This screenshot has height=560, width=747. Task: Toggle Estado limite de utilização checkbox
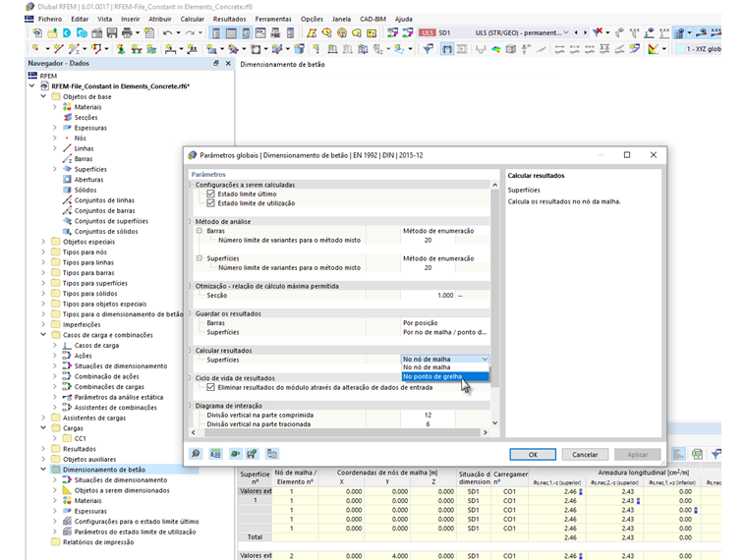click(210, 203)
